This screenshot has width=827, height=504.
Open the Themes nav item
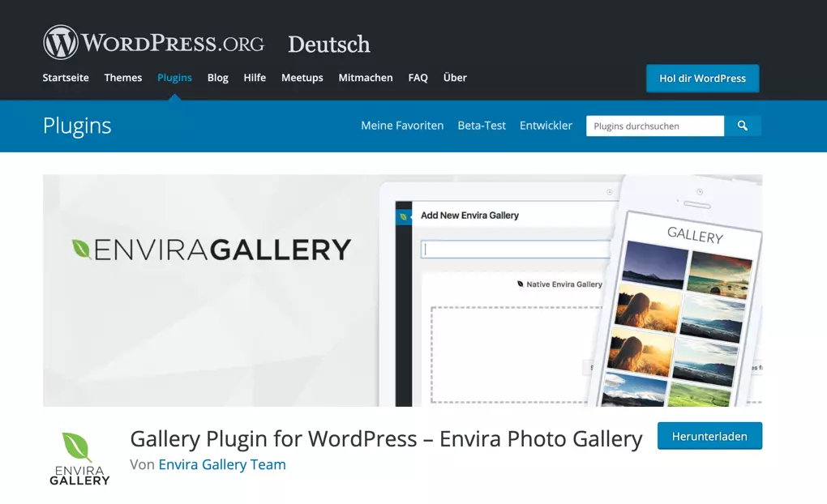pyautogui.click(x=123, y=78)
